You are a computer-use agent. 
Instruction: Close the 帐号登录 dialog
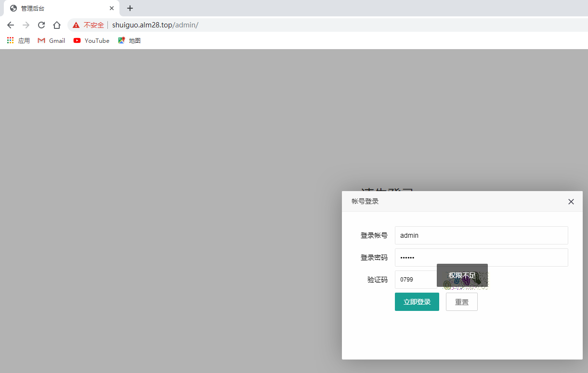pos(571,202)
